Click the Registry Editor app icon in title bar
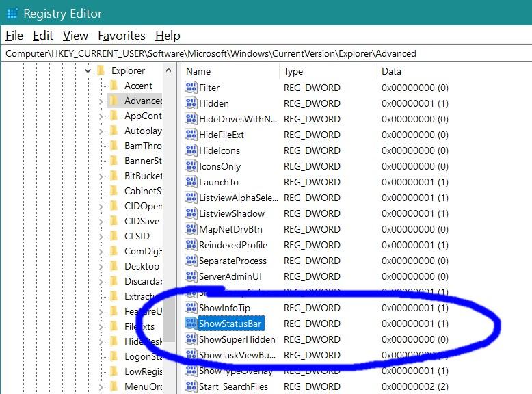The image size is (532, 394). (x=12, y=14)
